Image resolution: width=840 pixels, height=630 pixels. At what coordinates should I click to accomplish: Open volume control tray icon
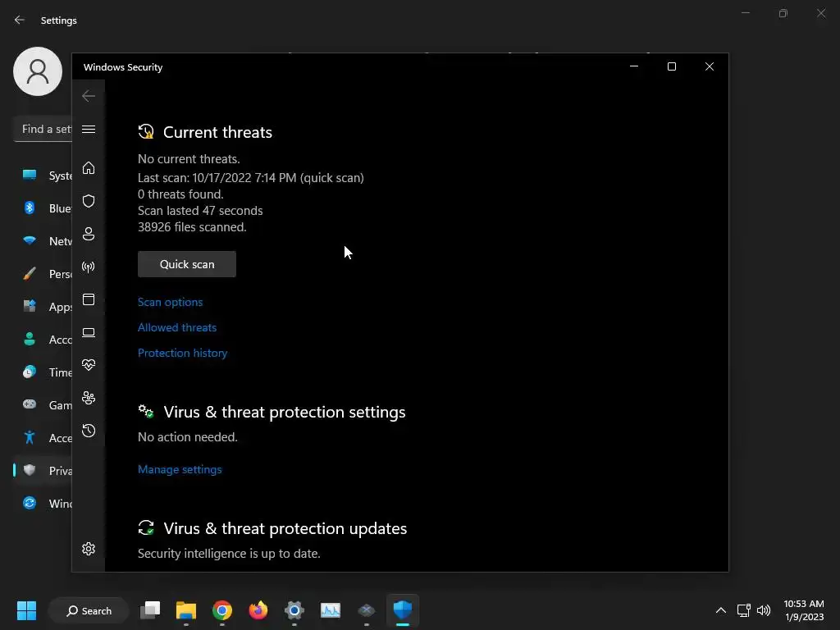tap(764, 610)
